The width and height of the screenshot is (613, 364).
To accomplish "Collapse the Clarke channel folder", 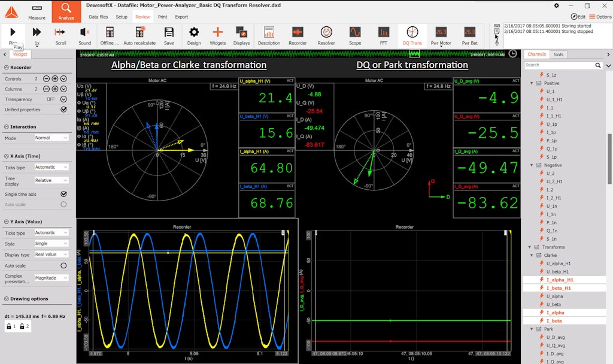I will pos(532,255).
